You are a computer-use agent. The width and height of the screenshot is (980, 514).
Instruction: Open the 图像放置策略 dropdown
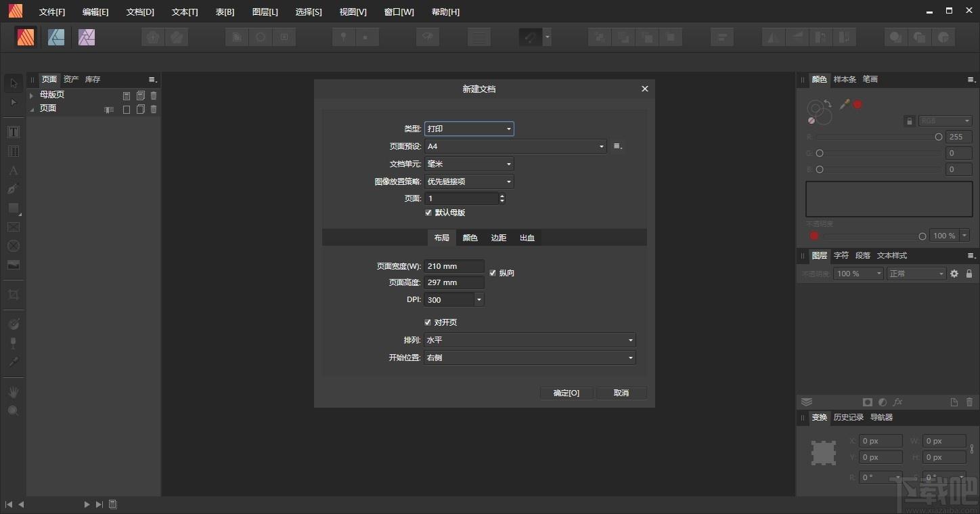pos(469,181)
